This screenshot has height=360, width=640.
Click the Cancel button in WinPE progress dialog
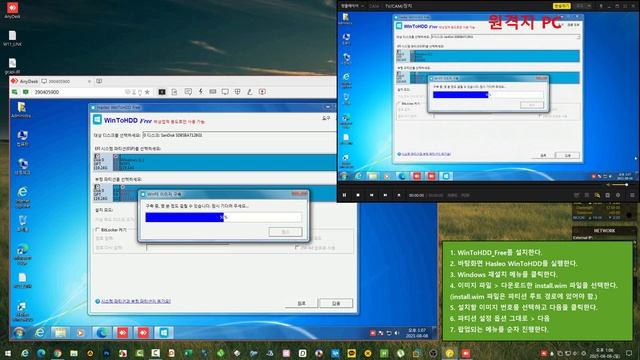click(285, 232)
